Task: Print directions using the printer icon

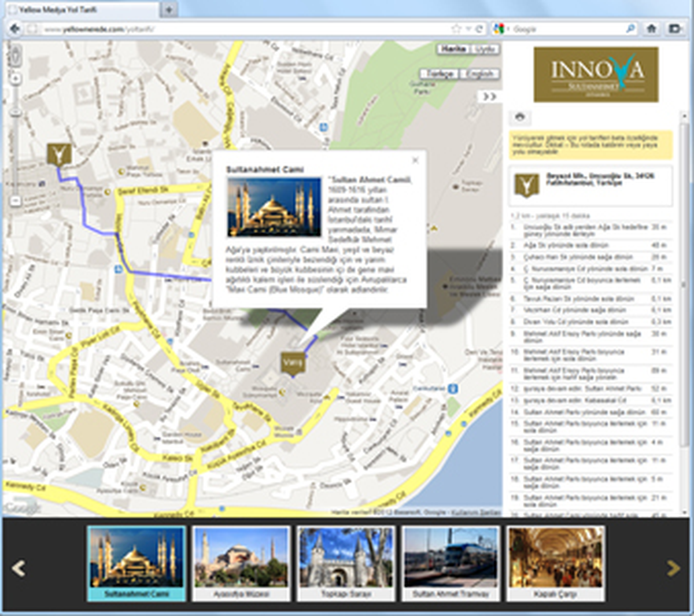Action: click(x=520, y=117)
